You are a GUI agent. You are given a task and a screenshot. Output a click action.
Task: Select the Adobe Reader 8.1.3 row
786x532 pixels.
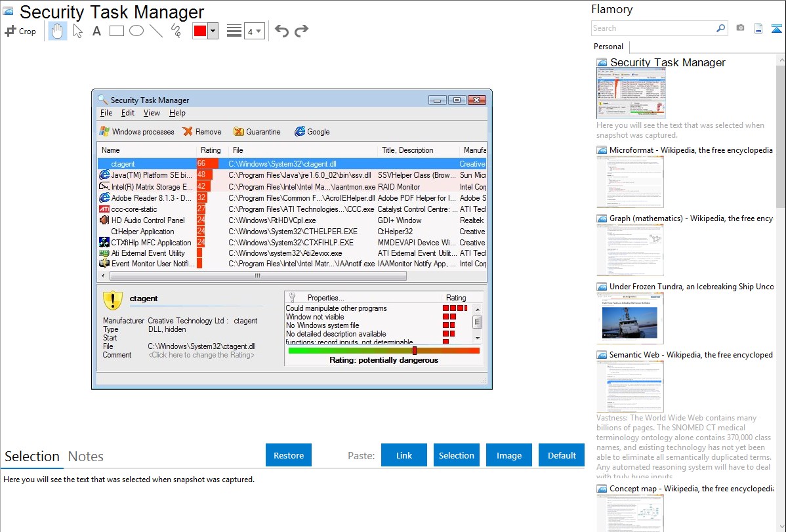tap(292, 198)
